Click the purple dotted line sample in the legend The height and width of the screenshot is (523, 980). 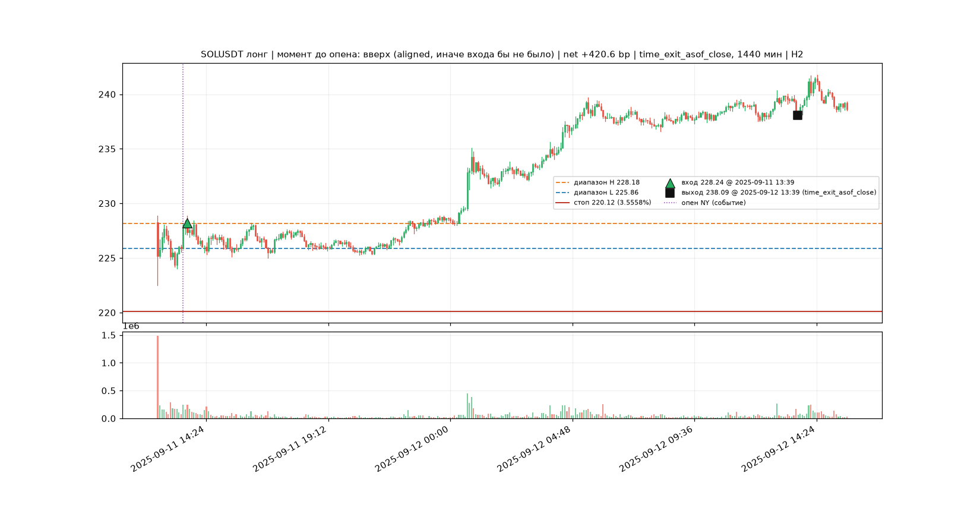670,203
